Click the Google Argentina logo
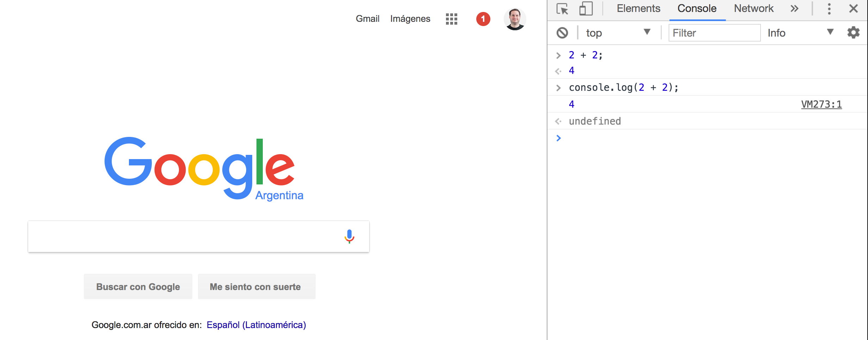The width and height of the screenshot is (868, 340). (204, 169)
